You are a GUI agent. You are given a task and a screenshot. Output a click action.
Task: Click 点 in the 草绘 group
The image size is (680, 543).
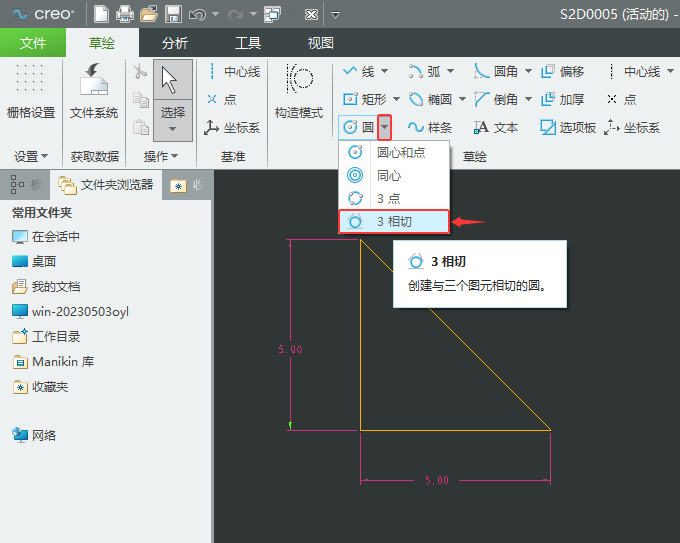pyautogui.click(x=621, y=99)
